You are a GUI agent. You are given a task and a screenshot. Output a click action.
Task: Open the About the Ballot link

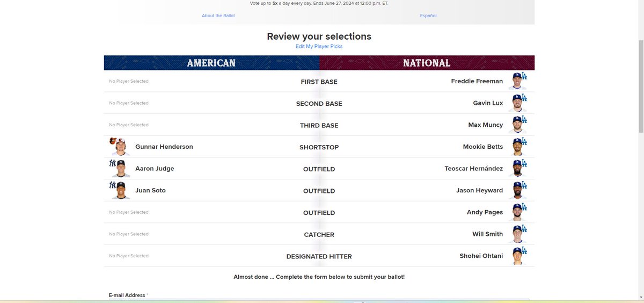[218, 16]
